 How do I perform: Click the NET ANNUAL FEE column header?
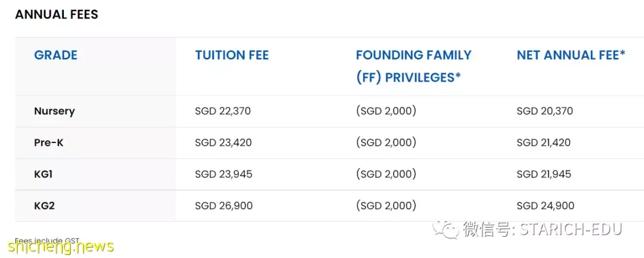[571, 55]
